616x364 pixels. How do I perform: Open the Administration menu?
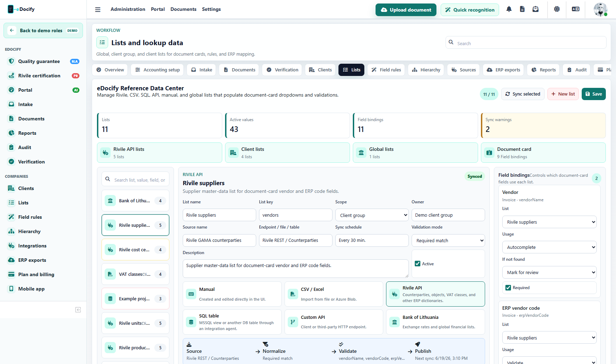[x=128, y=9]
